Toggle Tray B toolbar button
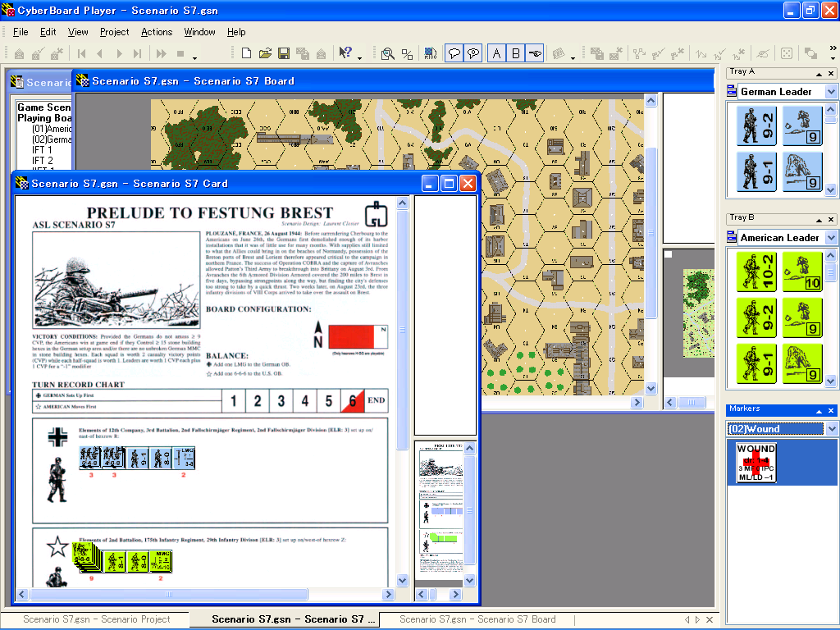The image size is (840, 630). point(515,53)
